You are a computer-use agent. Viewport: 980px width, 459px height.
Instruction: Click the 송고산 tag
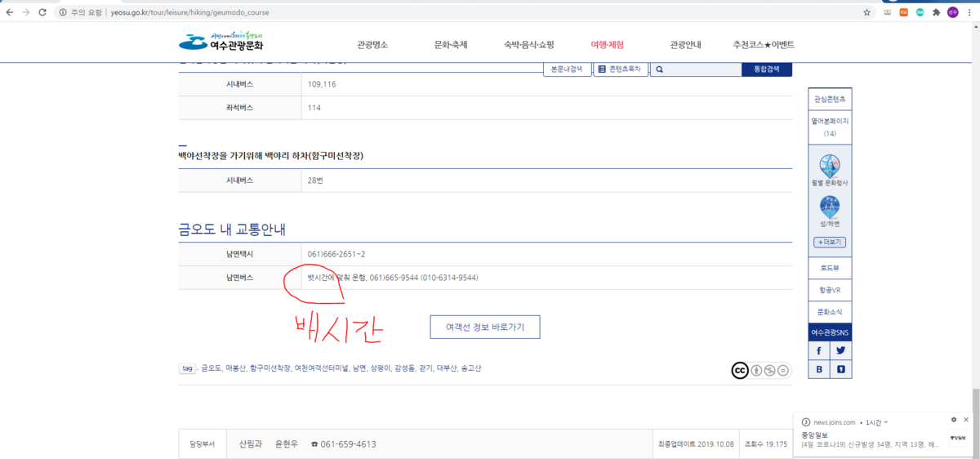471,368
